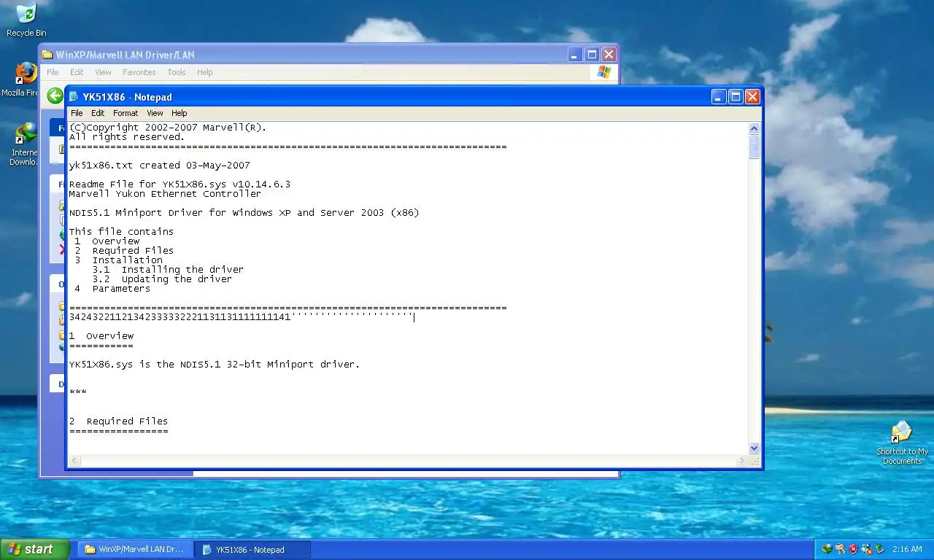Place cursor in the long digits line
The image size is (934, 560).
pyautogui.click(x=242, y=317)
